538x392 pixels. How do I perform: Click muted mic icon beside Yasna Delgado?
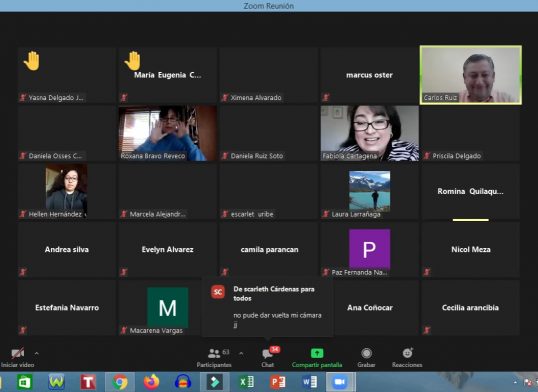23,97
